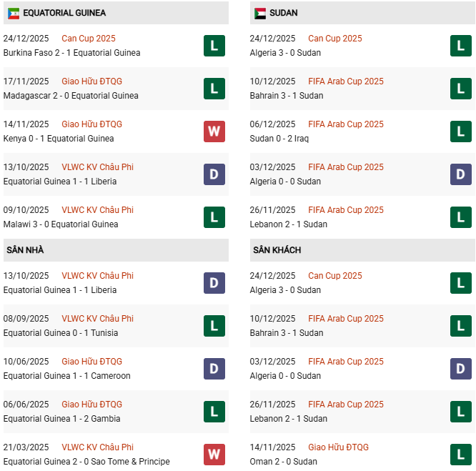Click the L badge for Burkina Faso match
Screen dimensions: 476x471
[214, 46]
